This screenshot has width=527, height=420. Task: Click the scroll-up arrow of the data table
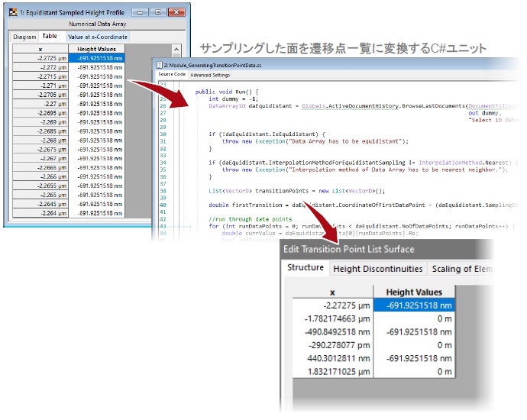click(176, 50)
